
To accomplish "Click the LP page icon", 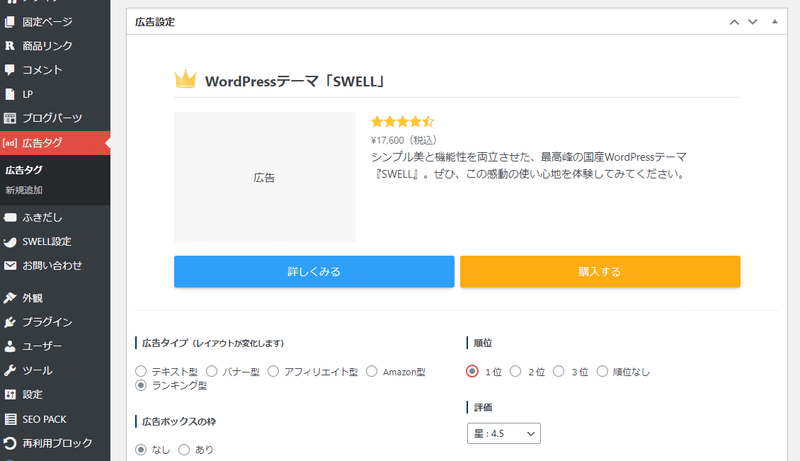I will pyautogui.click(x=10, y=94).
